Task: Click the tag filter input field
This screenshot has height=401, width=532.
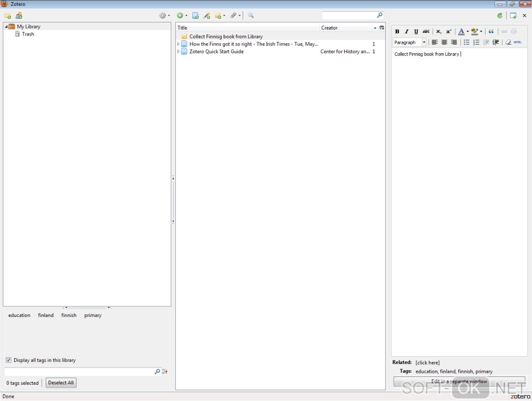Action: 79,372
